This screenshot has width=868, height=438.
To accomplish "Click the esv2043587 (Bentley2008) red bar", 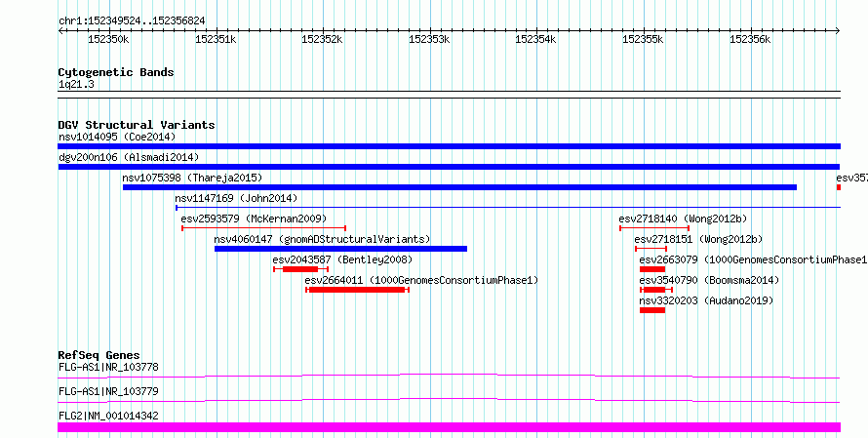I will click(301, 269).
